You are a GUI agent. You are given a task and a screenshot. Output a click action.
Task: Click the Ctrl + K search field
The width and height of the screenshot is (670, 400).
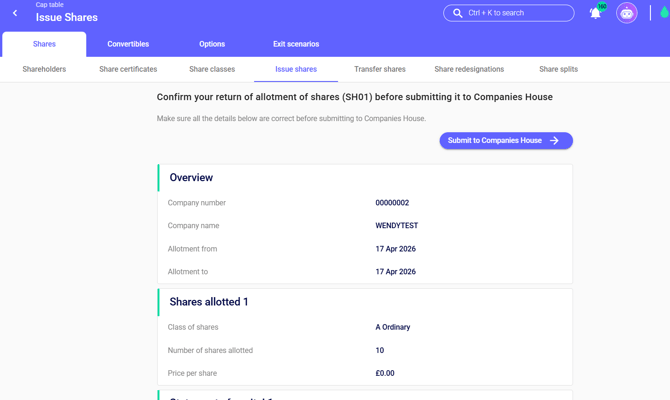click(x=517, y=13)
